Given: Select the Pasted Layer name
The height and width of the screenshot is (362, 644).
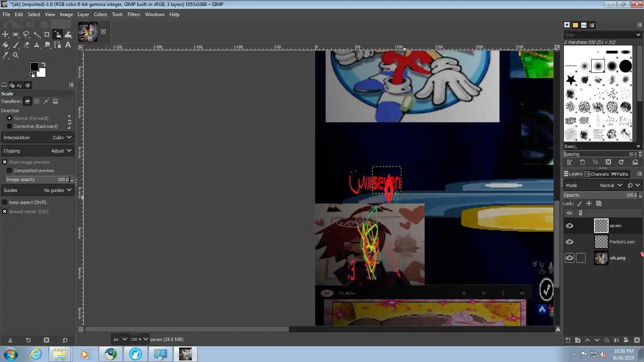Looking at the screenshot, I should coord(622,242).
